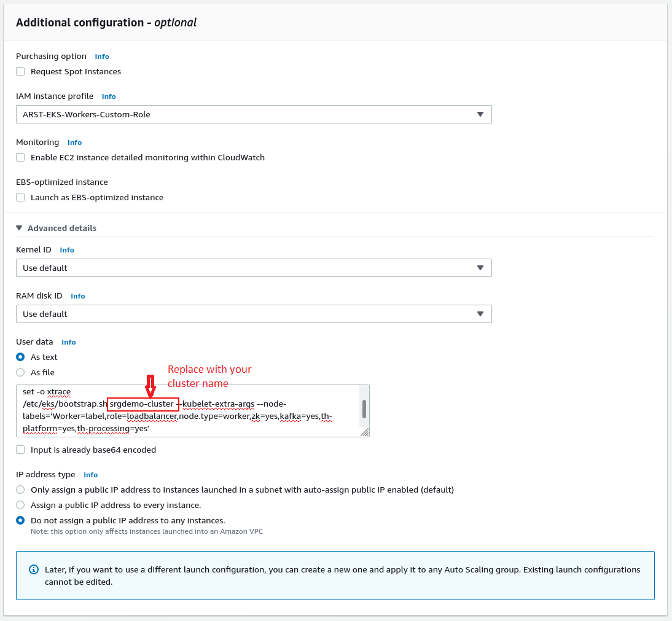This screenshot has width=672, height=621.
Task: Enable Request Spot Instances checkbox
Action: click(x=20, y=71)
